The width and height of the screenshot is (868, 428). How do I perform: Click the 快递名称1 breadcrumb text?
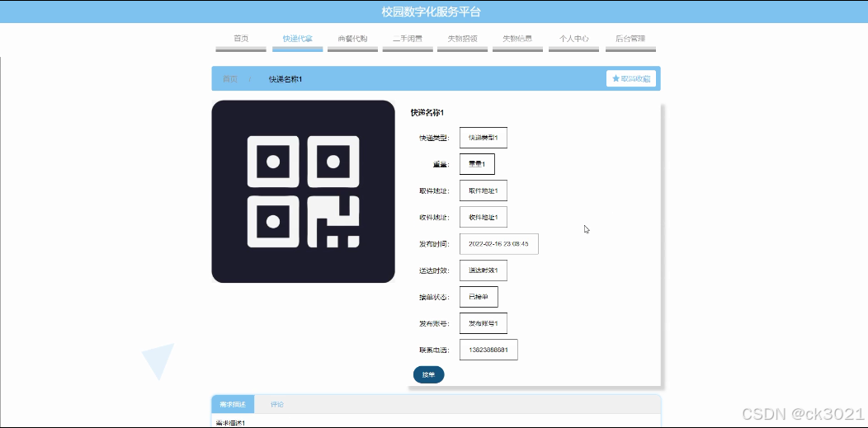[x=285, y=79]
